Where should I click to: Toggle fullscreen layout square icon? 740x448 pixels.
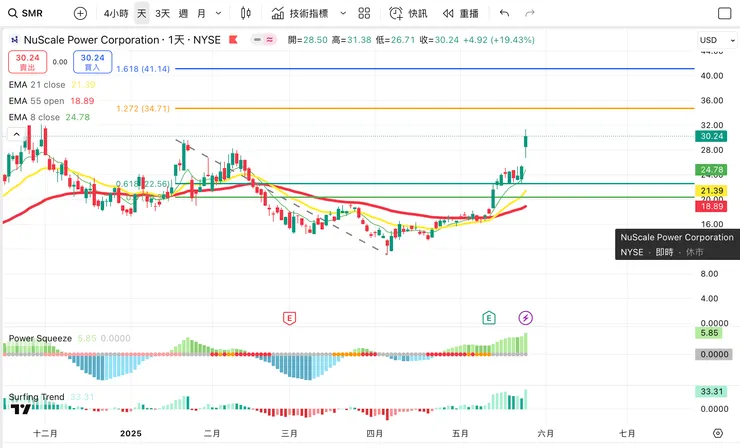point(724,13)
